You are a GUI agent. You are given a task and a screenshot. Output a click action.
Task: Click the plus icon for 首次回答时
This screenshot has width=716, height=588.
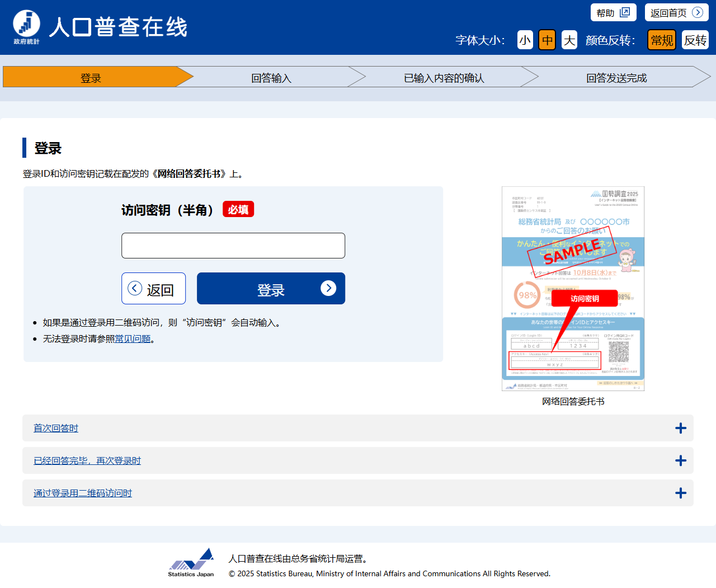click(x=680, y=429)
